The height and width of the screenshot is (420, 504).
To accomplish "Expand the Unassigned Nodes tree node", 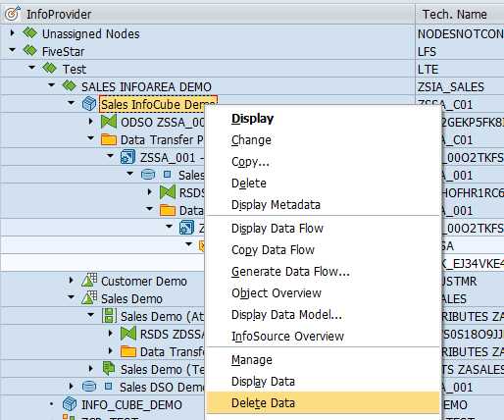I will point(12,33).
